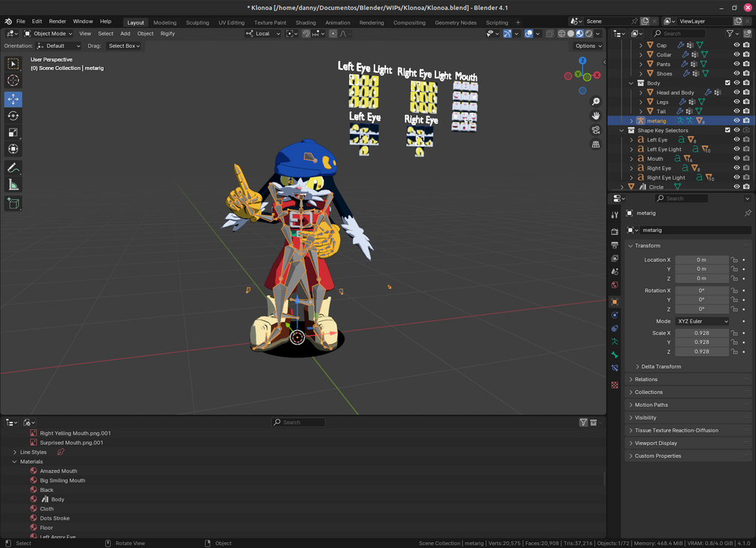Select the Annotate pencil tool
Viewport: 756px width, 548px height.
[13, 168]
